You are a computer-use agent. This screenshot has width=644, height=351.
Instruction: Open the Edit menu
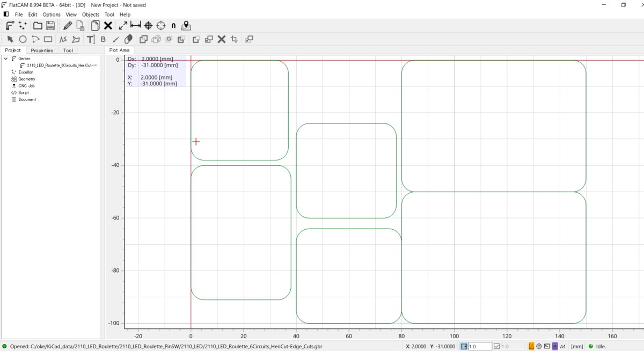tap(33, 14)
